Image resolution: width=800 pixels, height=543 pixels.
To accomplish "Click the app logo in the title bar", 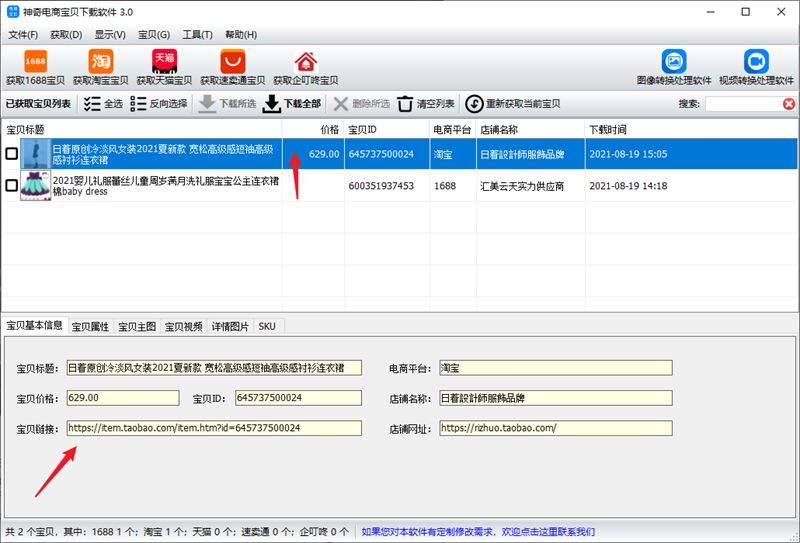I will click(13, 12).
